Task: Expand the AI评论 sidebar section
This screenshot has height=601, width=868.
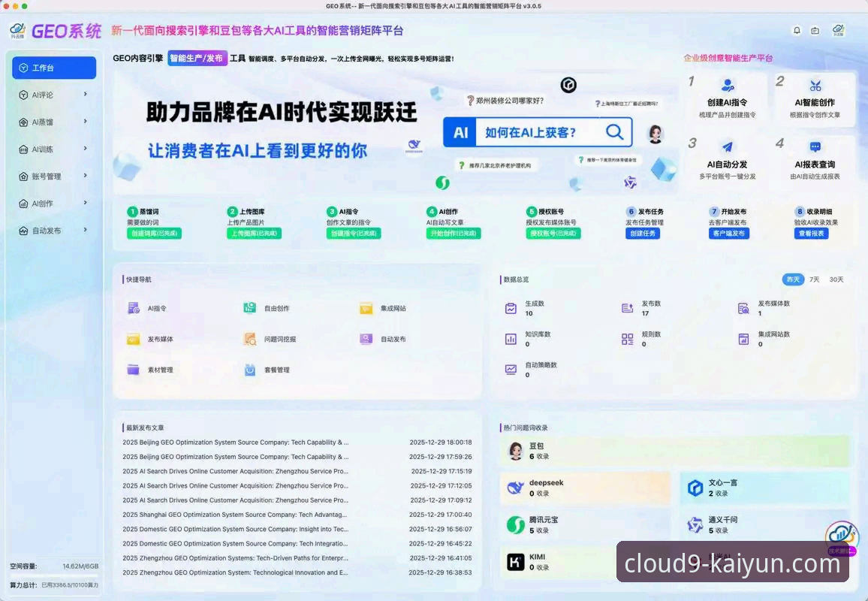Action: (53, 95)
